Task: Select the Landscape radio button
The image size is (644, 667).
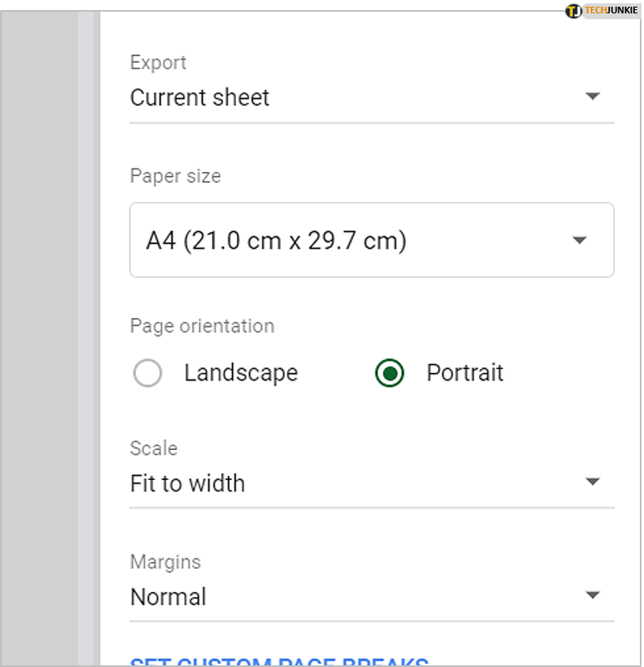Action: [x=148, y=373]
